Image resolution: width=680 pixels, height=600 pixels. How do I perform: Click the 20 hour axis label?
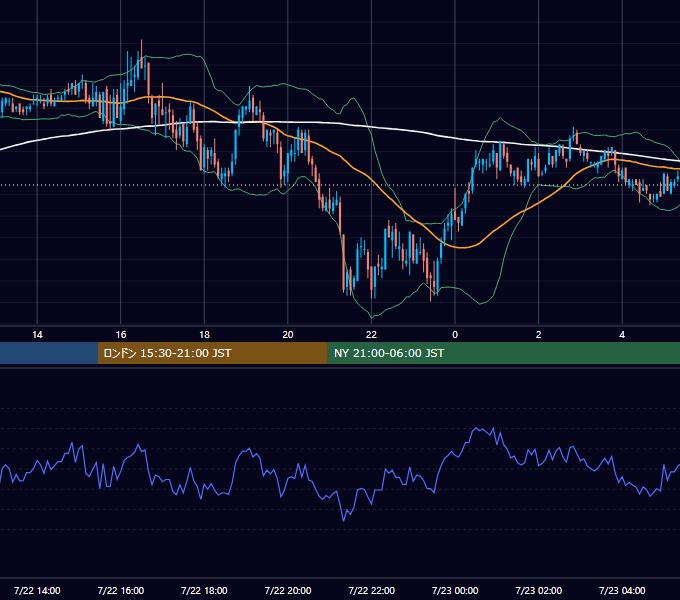tap(288, 335)
